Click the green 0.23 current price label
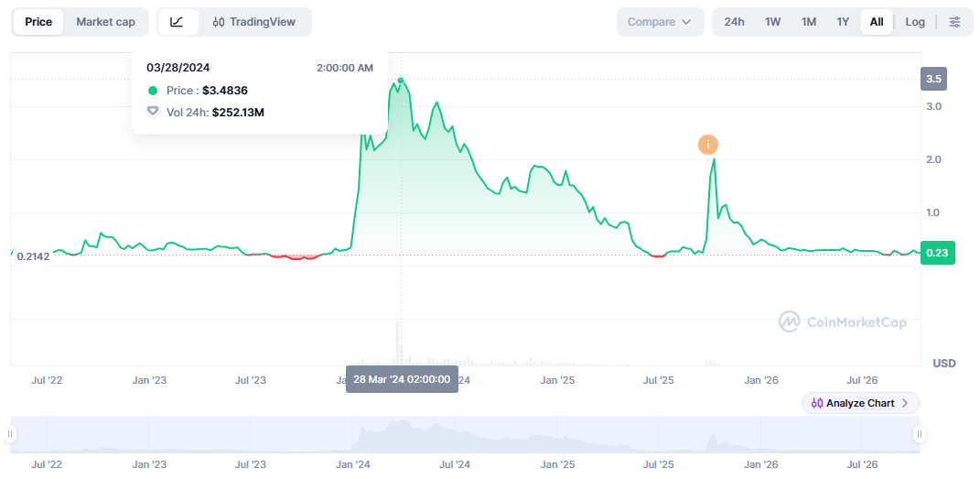980x479 pixels. tap(938, 253)
